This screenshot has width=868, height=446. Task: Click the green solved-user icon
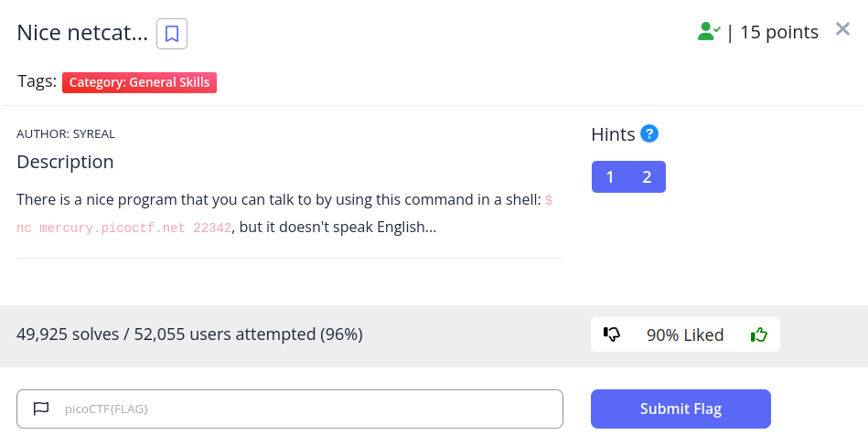tap(709, 32)
